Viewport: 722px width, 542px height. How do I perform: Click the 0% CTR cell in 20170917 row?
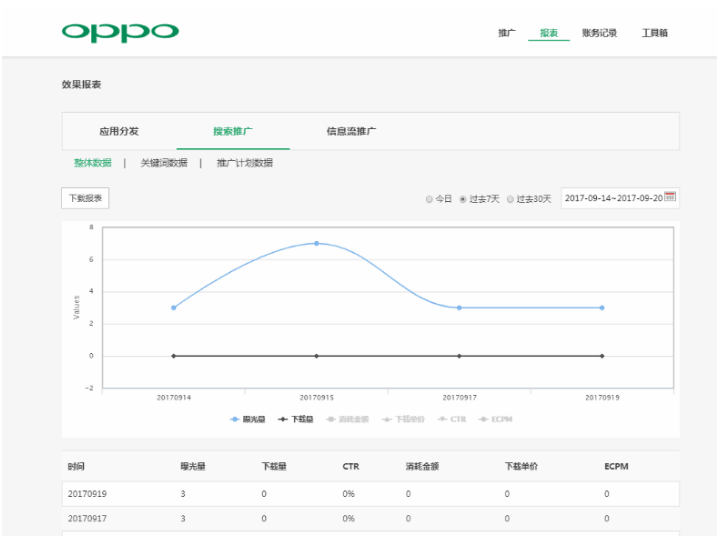(349, 519)
